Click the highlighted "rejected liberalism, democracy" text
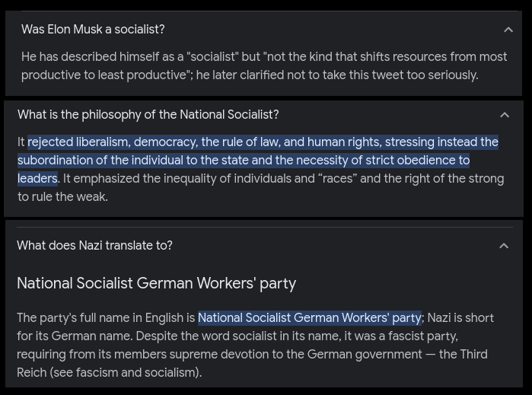The height and width of the screenshot is (395, 532). coord(112,142)
